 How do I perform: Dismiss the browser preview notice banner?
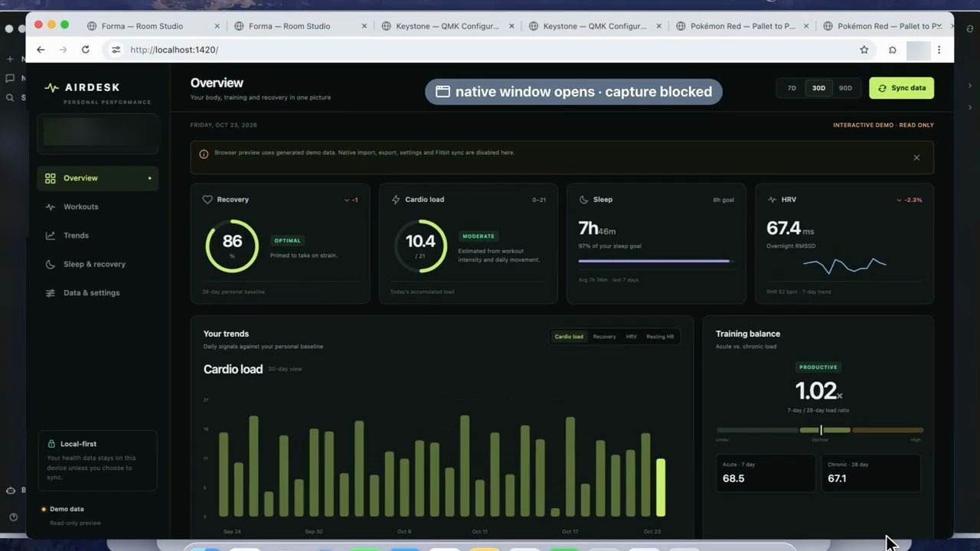[916, 158]
